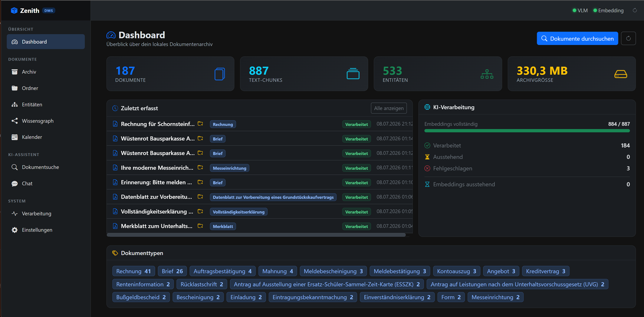Click Verarbeitet badge on the Merkblatt row

(356, 226)
